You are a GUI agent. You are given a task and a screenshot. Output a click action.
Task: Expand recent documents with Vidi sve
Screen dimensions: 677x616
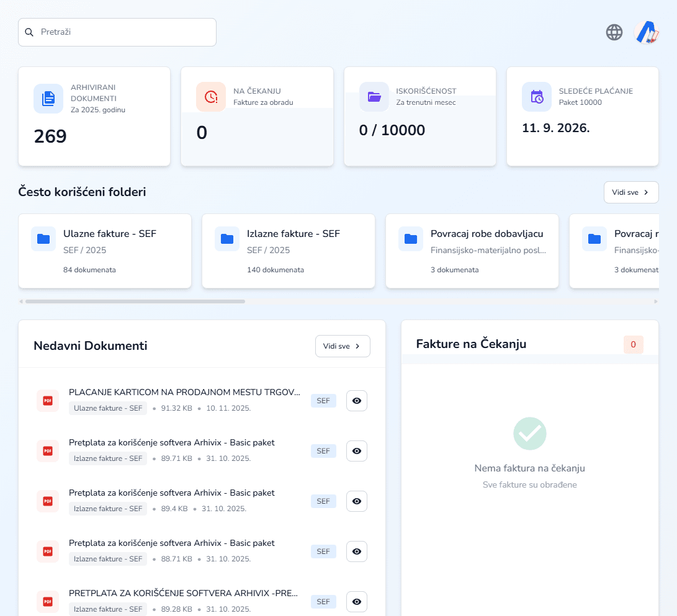click(x=343, y=346)
